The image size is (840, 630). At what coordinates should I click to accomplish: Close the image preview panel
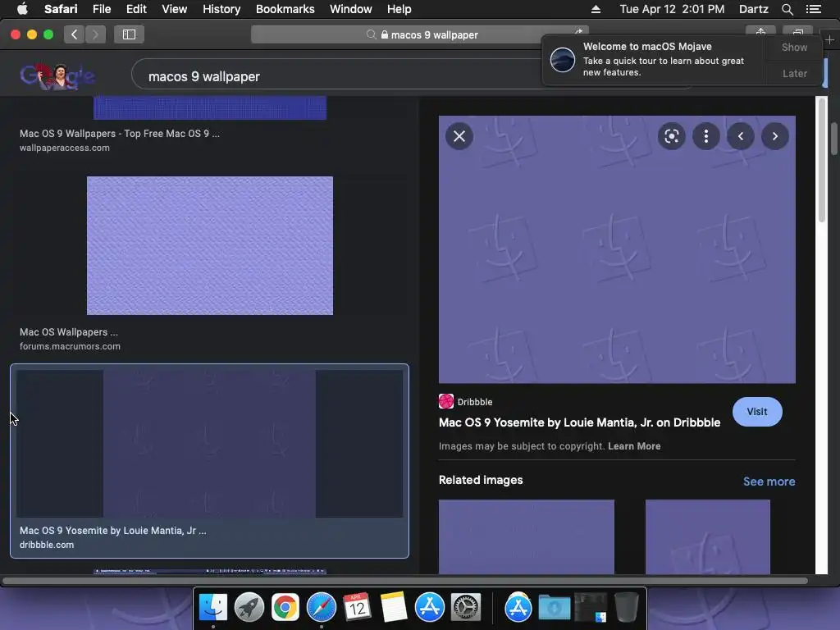(x=459, y=136)
